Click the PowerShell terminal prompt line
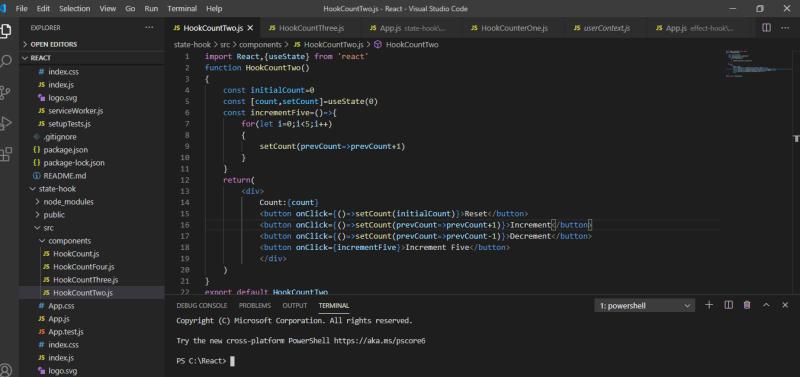The width and height of the screenshot is (800, 377). pos(205,361)
